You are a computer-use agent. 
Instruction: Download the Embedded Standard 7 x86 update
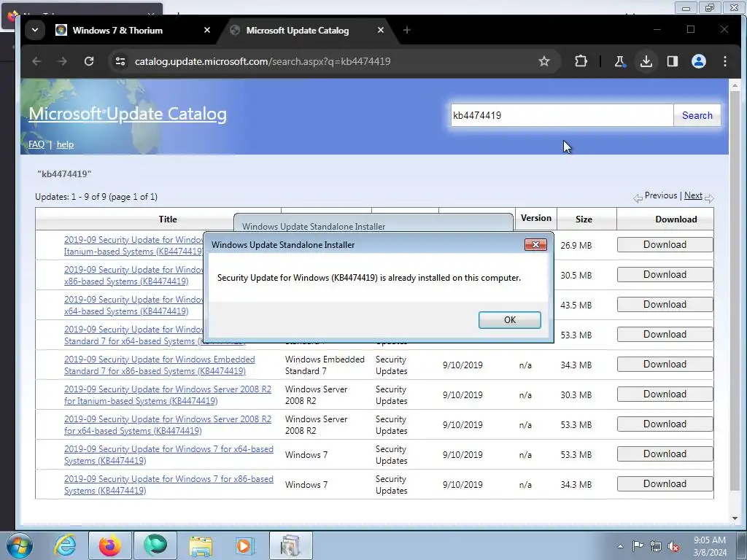(x=665, y=365)
